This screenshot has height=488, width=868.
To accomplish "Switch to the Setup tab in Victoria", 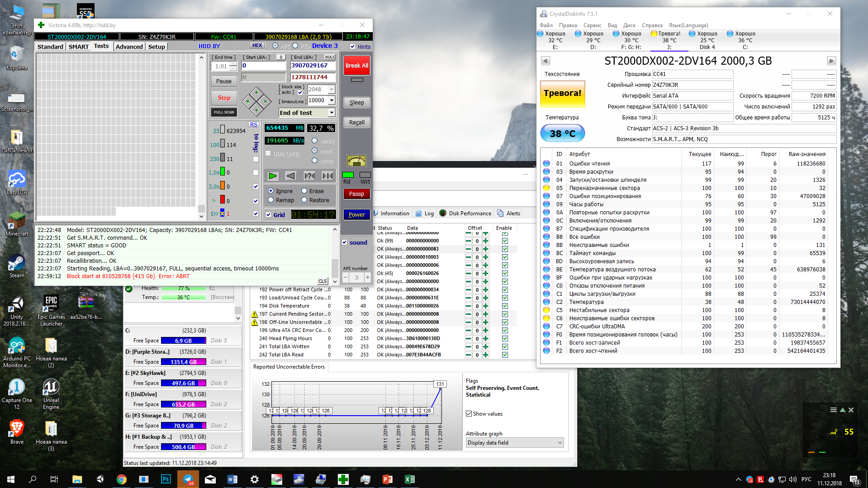I will coord(157,47).
